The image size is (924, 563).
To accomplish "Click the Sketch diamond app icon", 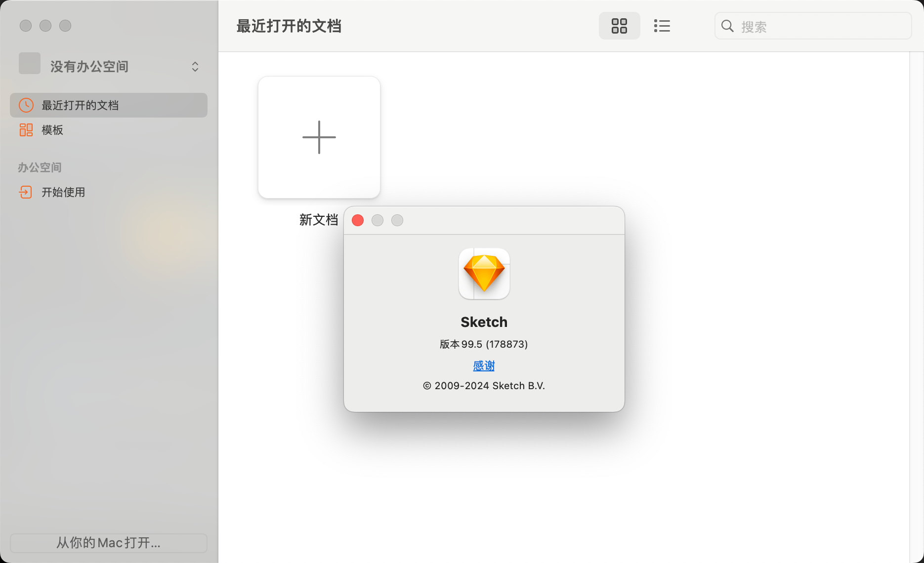I will coord(484,274).
